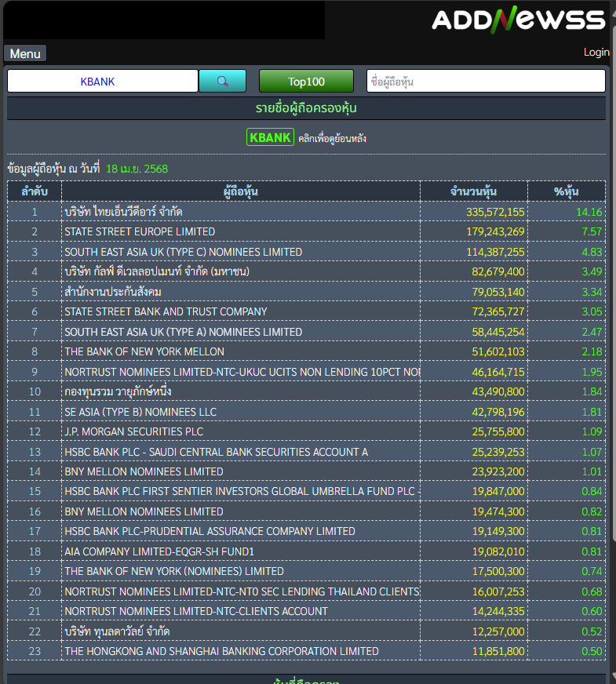Select บริษัท กัลฟ์ ดีเวลลอปเมนท์ shareholder
This screenshot has height=684, width=616.
[157, 271]
